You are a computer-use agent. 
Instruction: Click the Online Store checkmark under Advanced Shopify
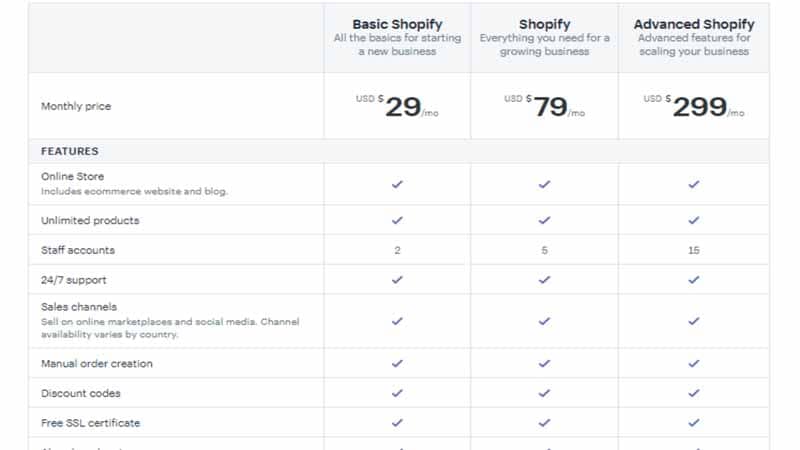pos(693,184)
